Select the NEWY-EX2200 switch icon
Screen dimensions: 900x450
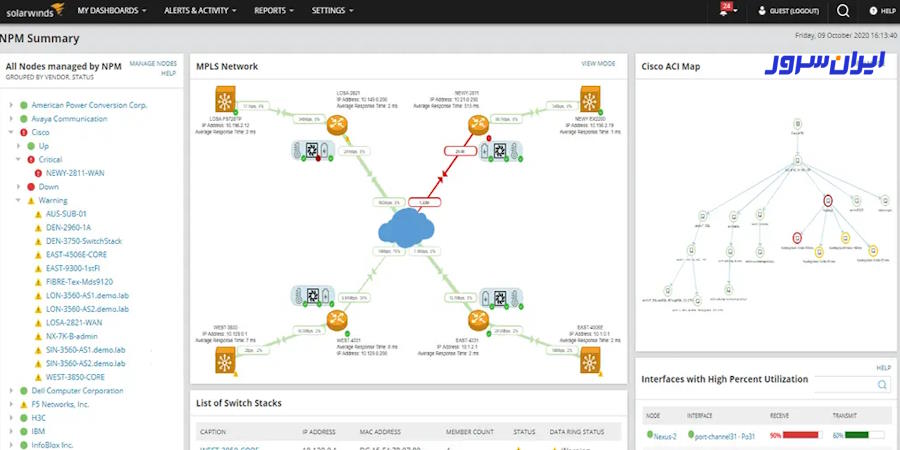tap(589, 99)
